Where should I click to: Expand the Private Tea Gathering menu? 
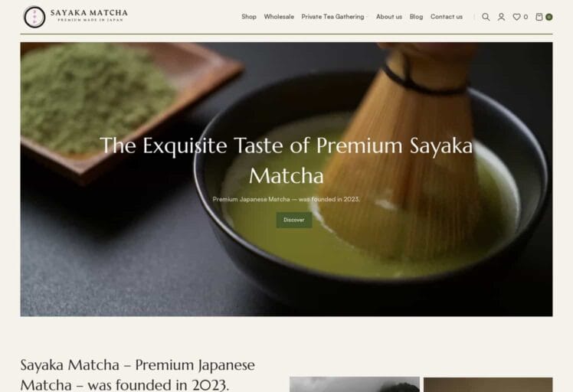(333, 17)
